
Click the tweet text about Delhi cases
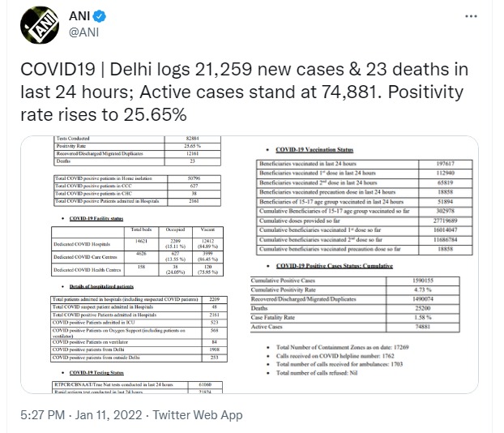point(244,92)
